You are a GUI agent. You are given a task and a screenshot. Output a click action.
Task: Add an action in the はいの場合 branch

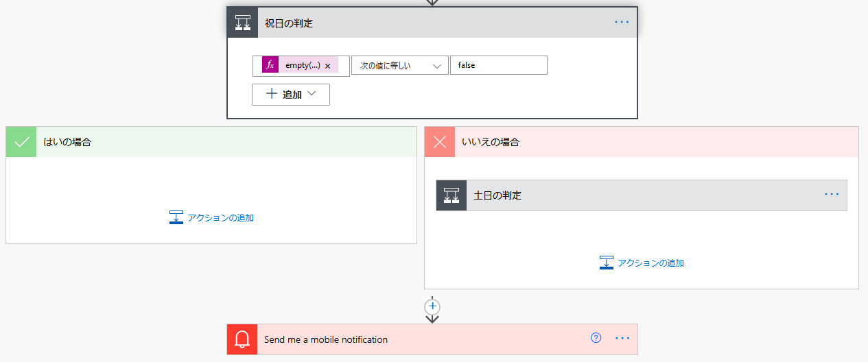211,217
